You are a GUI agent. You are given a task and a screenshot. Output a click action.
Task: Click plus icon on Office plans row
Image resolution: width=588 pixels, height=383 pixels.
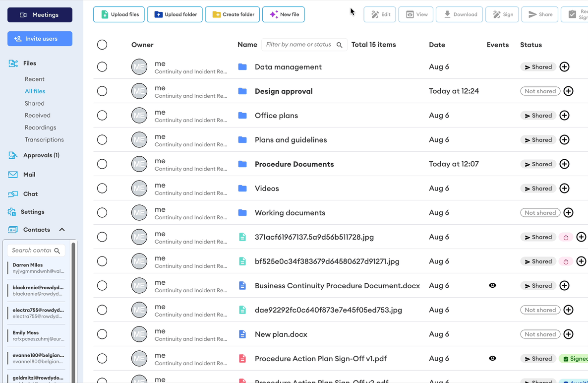(564, 116)
